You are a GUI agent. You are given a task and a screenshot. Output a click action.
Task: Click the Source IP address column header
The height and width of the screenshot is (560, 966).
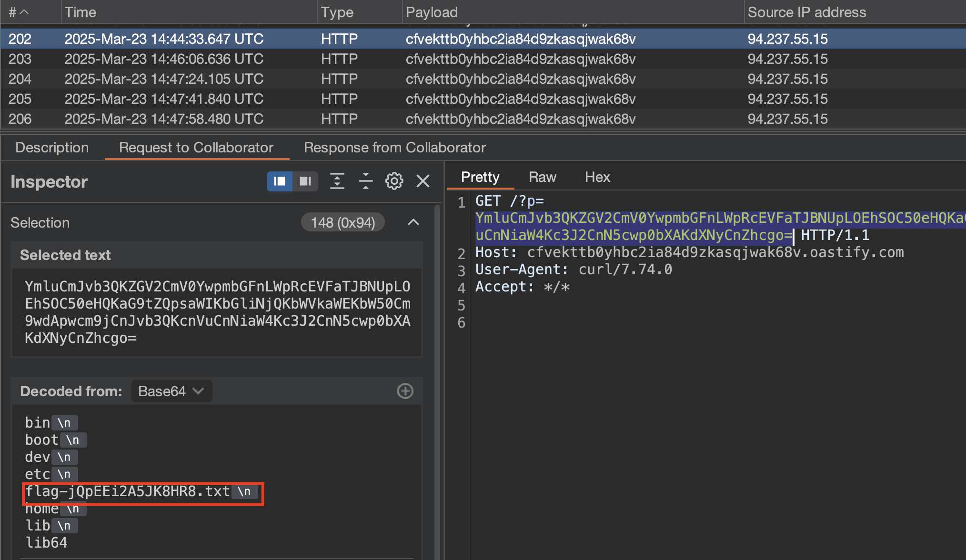pyautogui.click(x=807, y=12)
